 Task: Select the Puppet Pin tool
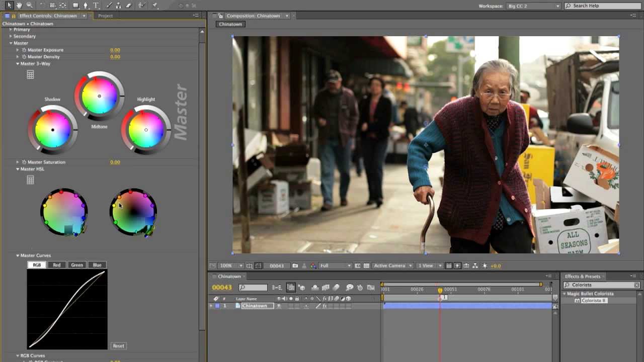click(x=155, y=6)
